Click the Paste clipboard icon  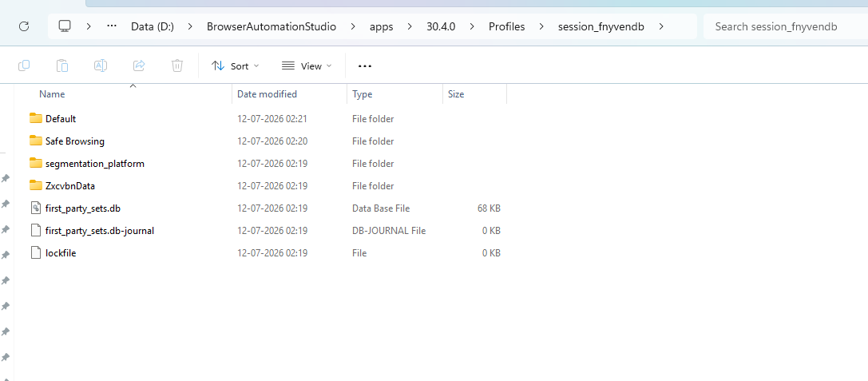click(62, 66)
